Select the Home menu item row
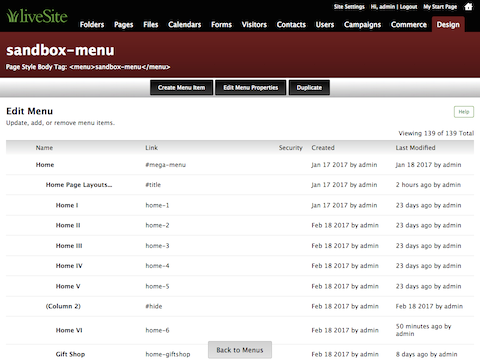The height and width of the screenshot is (360, 480). (x=240, y=165)
